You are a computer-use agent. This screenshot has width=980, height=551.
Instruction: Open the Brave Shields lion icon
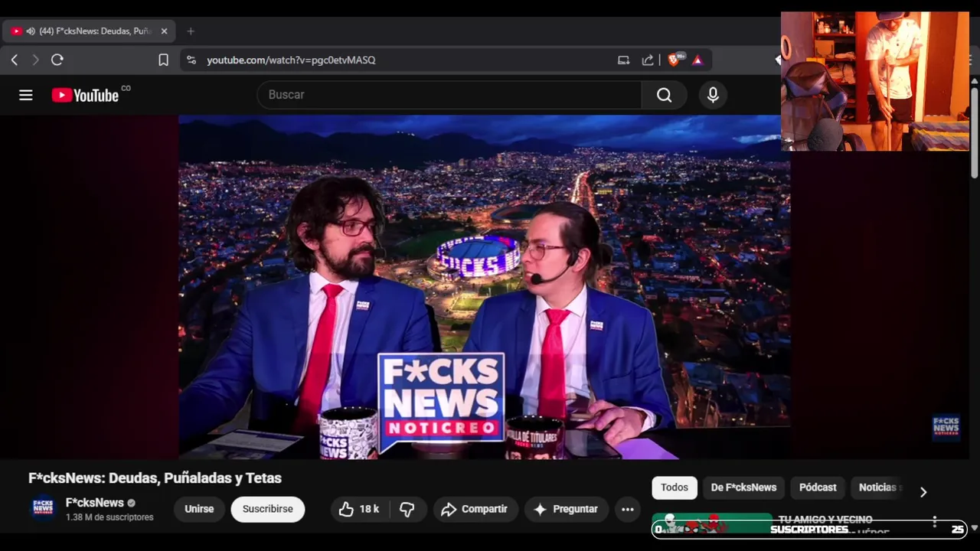tap(675, 59)
